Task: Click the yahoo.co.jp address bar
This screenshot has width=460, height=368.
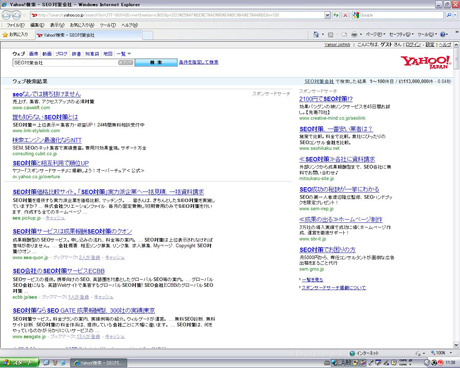Action: [177, 15]
